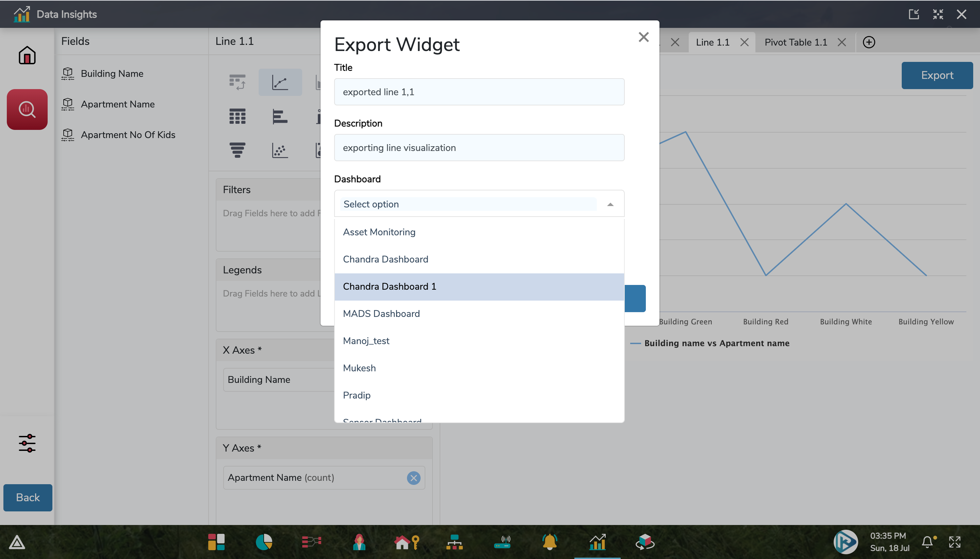The image size is (980, 559).
Task: Click the home/dashboard icon in sidebar
Action: 27,55
